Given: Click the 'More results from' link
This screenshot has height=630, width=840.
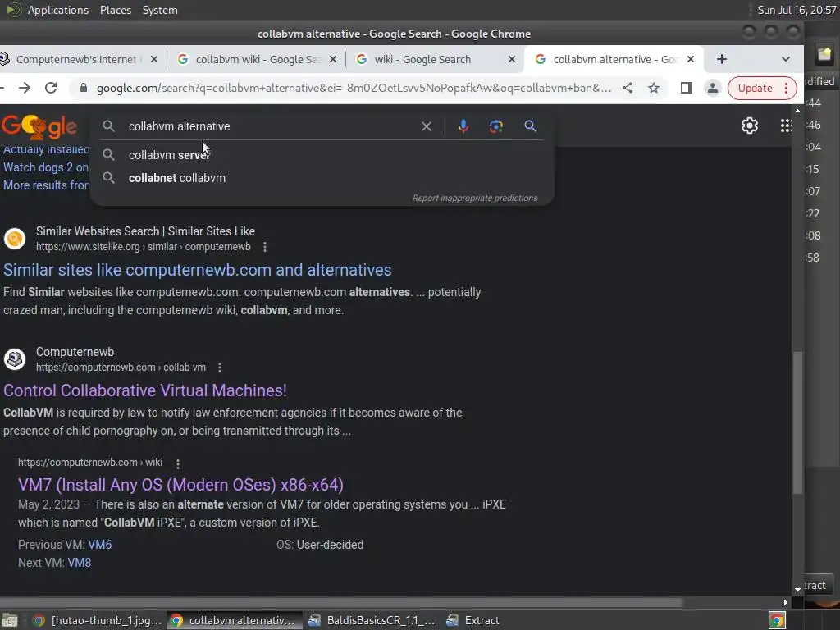Looking at the screenshot, I should click(x=46, y=185).
